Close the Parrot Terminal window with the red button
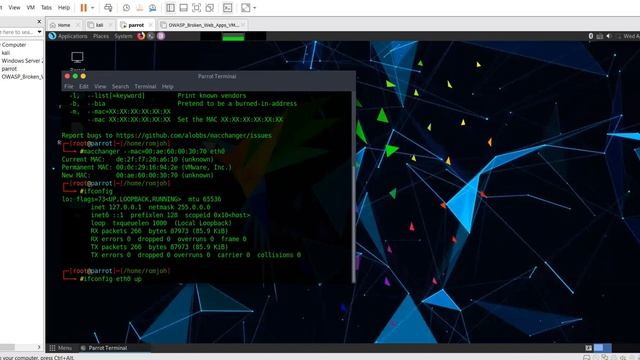This screenshot has width=640, height=360. (x=67, y=76)
